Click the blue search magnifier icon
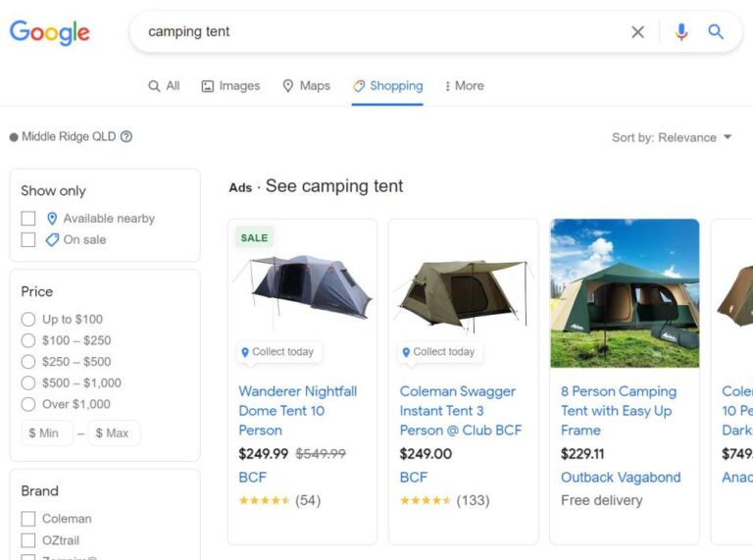This screenshot has height=560, width=753. tap(717, 32)
